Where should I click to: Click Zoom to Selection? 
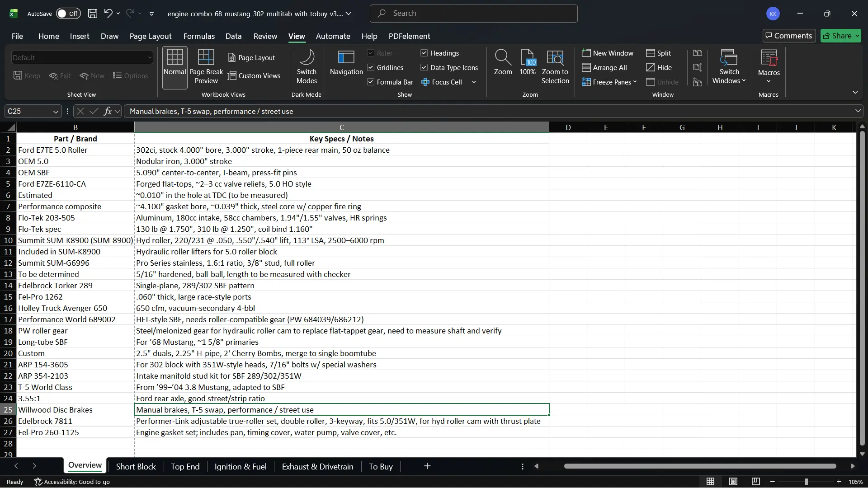click(x=555, y=67)
